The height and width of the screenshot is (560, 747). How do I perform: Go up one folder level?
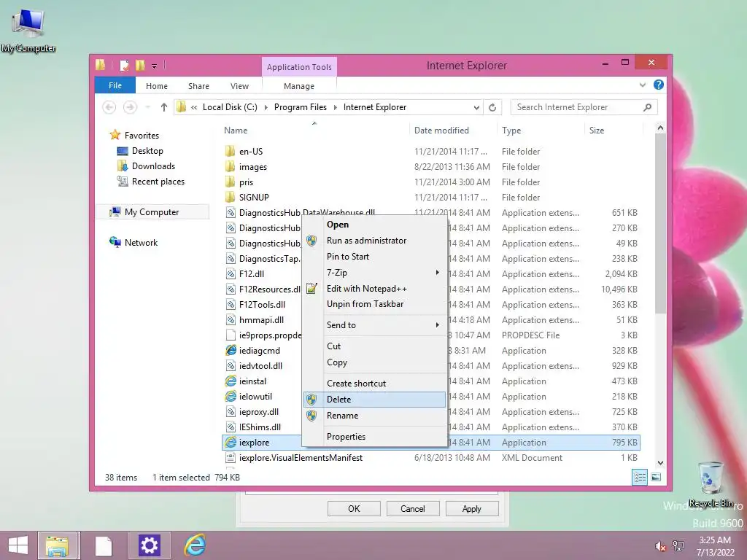pyautogui.click(x=164, y=107)
